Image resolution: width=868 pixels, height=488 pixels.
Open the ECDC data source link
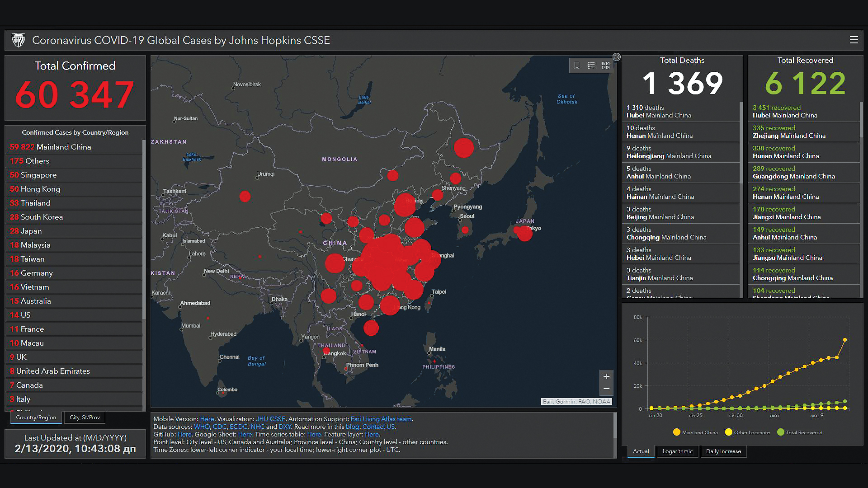tap(238, 427)
